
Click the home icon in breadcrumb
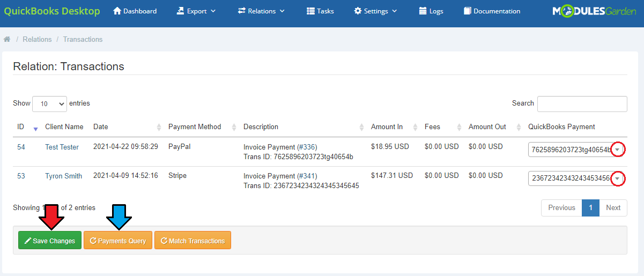tap(7, 39)
